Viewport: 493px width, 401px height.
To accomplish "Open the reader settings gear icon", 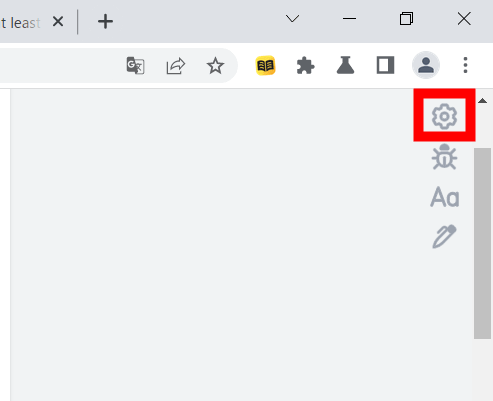I will click(x=444, y=116).
